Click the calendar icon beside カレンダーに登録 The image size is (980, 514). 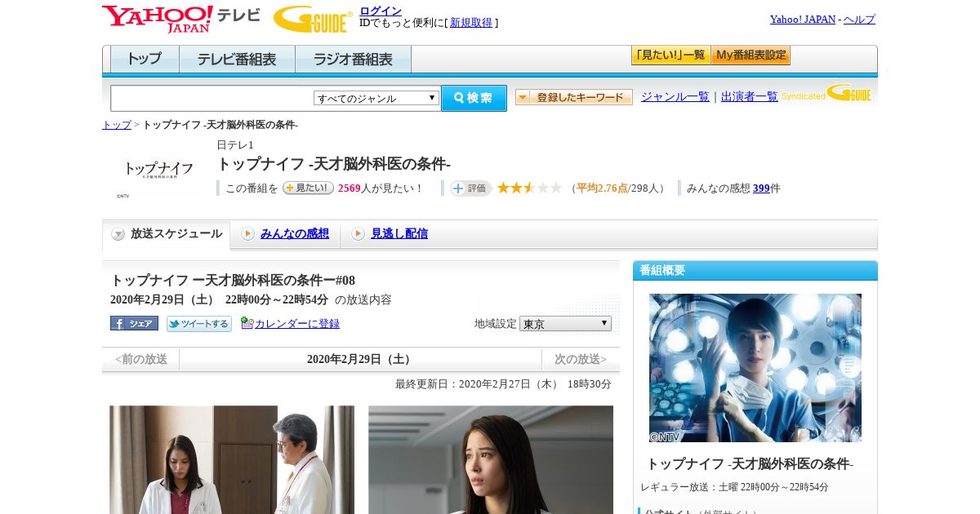247,323
